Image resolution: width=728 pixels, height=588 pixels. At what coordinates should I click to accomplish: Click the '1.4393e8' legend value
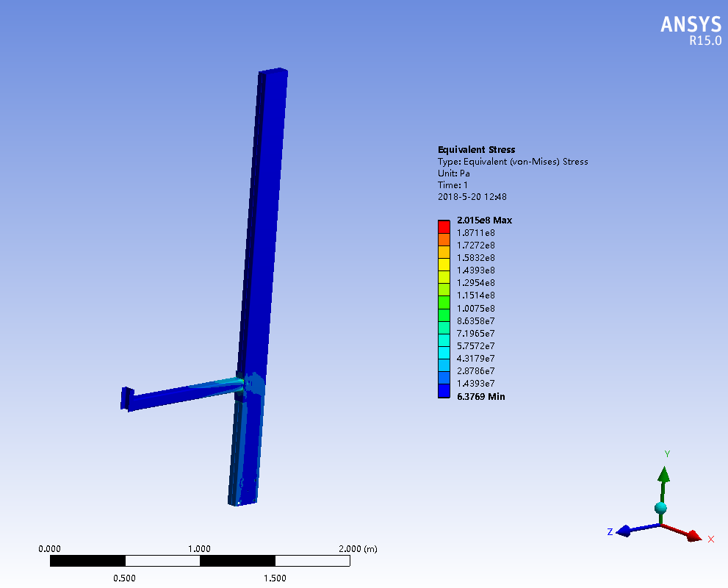(476, 270)
